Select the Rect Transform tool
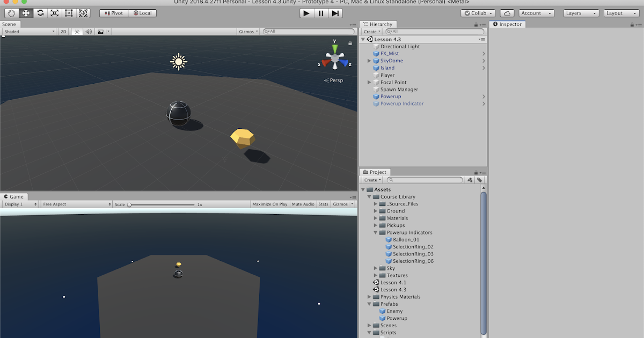The width and height of the screenshot is (644, 338). (69, 13)
